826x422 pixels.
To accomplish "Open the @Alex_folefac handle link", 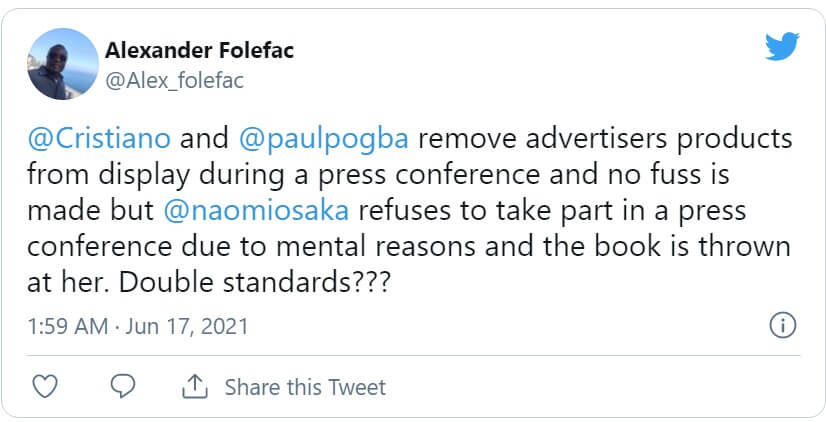I will (x=175, y=80).
